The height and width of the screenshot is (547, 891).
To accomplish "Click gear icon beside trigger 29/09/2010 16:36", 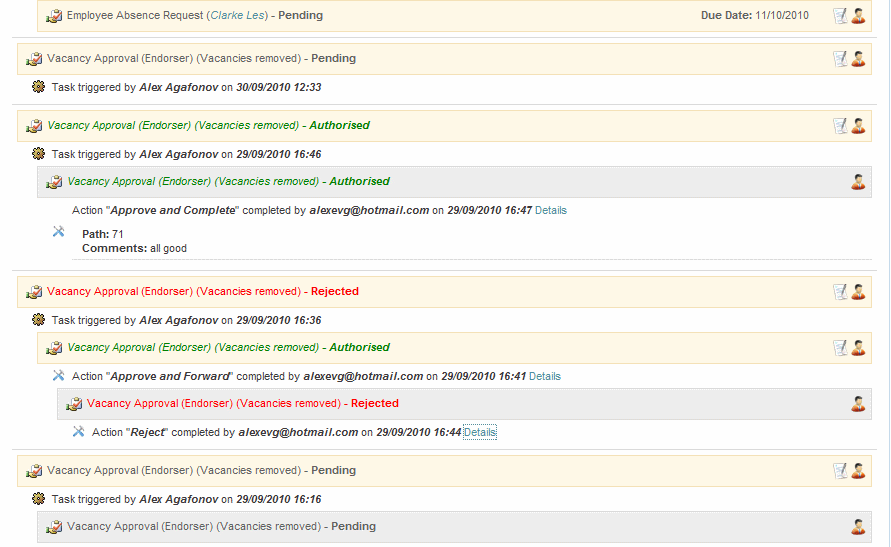I will tap(38, 320).
